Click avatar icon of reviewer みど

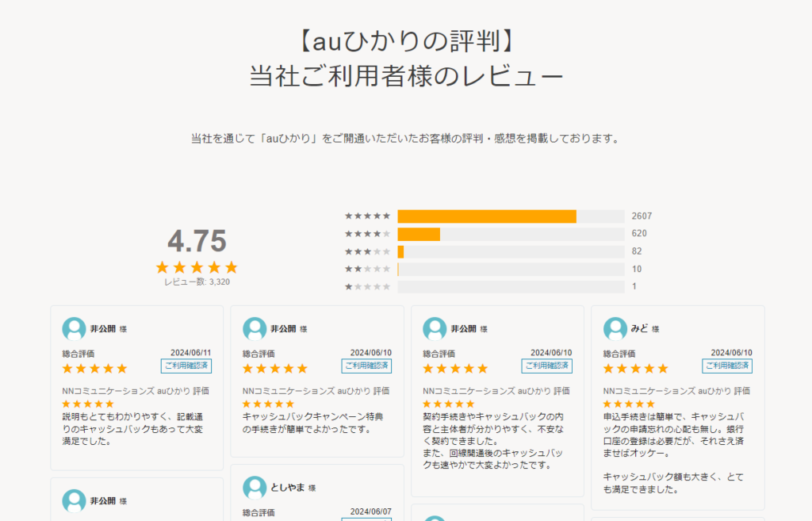pyautogui.click(x=615, y=329)
